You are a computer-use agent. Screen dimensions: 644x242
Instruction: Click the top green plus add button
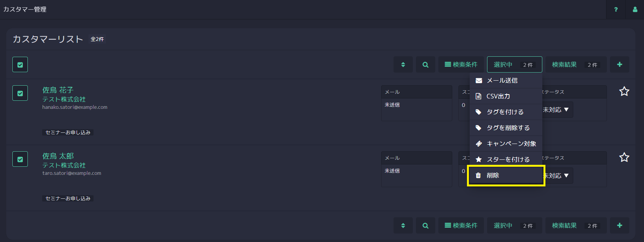point(620,64)
